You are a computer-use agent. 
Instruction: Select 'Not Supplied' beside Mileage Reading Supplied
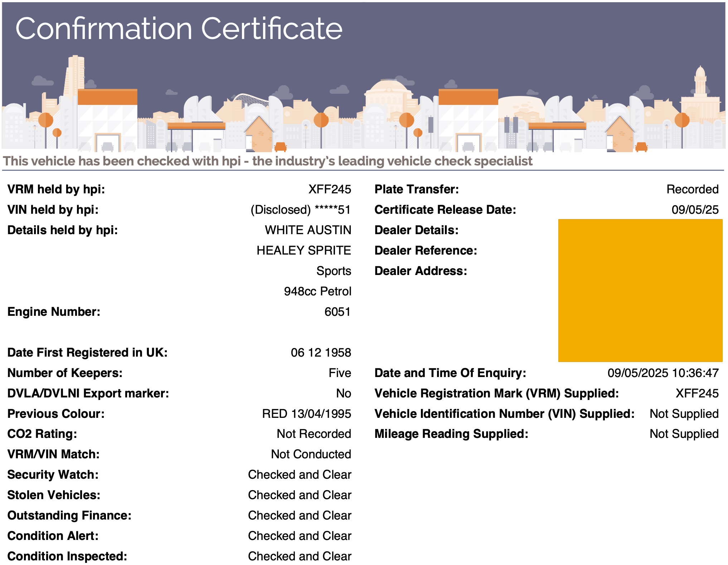684,434
